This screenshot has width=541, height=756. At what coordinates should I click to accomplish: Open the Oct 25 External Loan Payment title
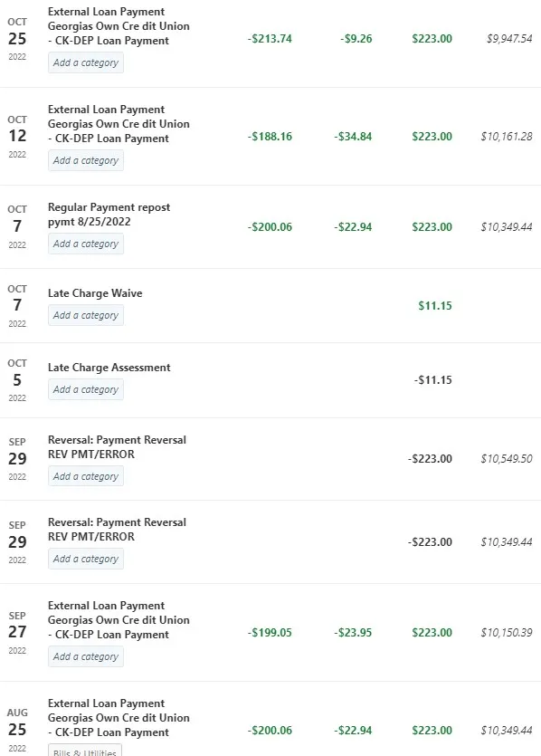119,26
